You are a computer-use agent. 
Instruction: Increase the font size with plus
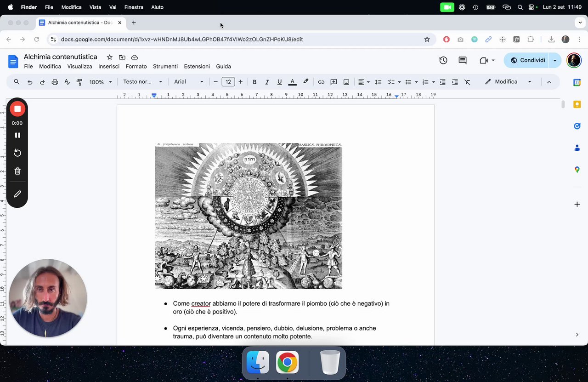tap(240, 82)
